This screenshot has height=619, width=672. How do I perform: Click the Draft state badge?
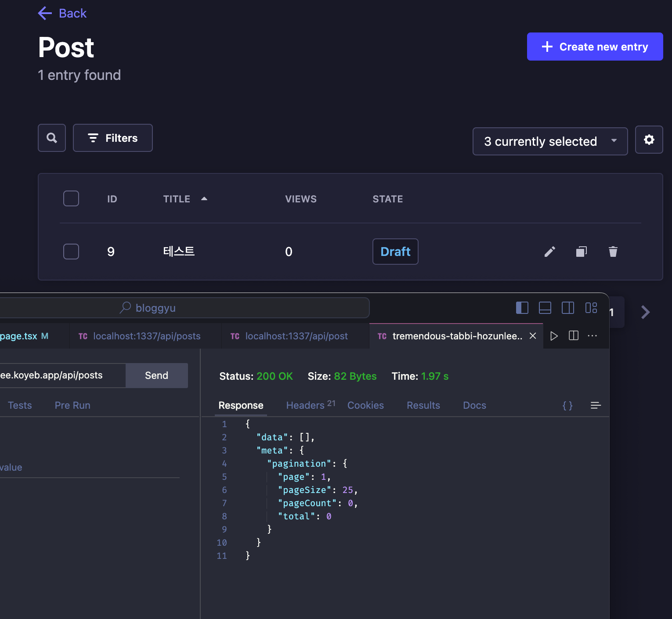click(x=395, y=252)
